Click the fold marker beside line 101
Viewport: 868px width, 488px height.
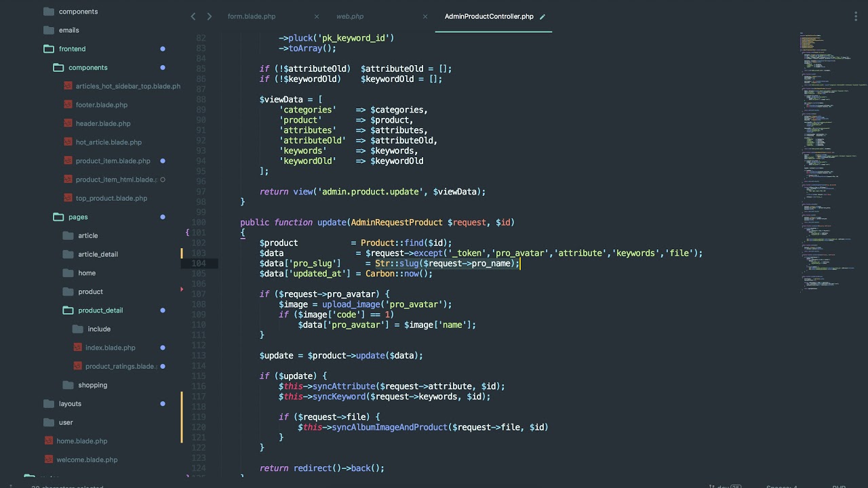187,232
